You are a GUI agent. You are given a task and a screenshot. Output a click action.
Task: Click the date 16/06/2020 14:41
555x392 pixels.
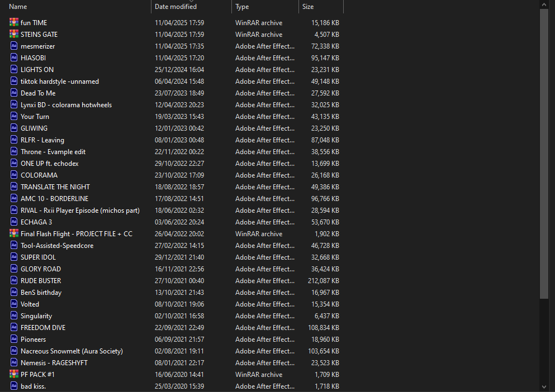[179, 374]
